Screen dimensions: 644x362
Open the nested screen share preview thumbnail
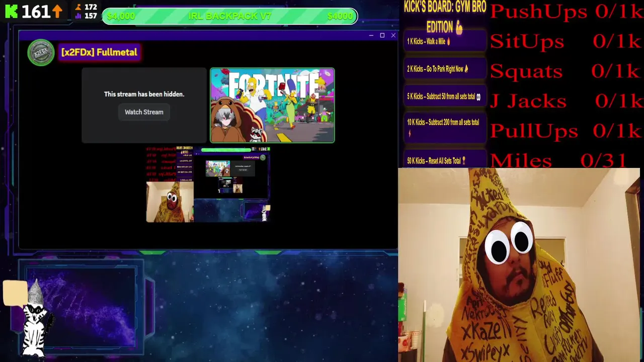(208, 185)
